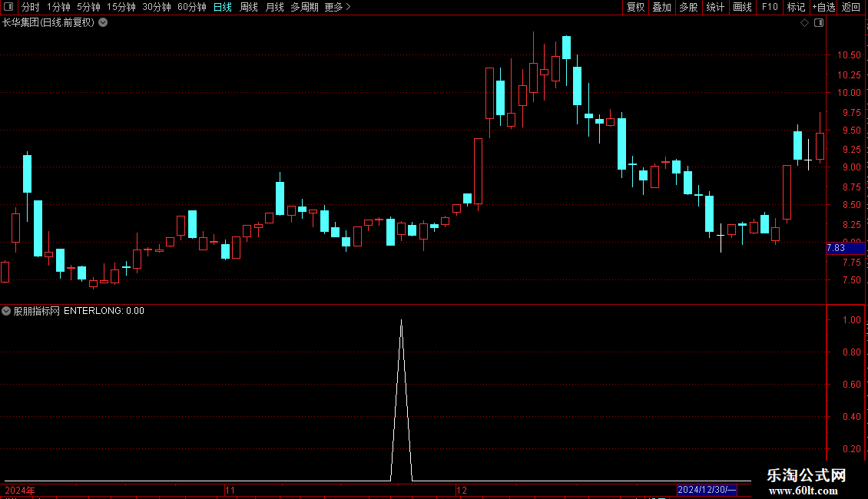Switch to 分时 intraday view
Image resolution: width=868 pixels, height=499 pixels.
pos(31,7)
